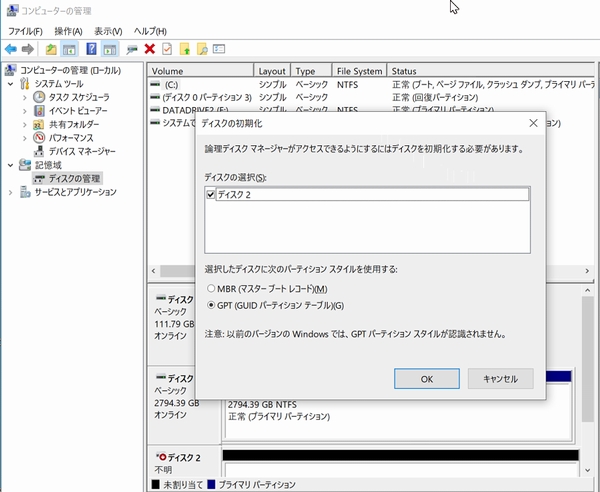Click the (C:) volume drive icon

(155, 84)
